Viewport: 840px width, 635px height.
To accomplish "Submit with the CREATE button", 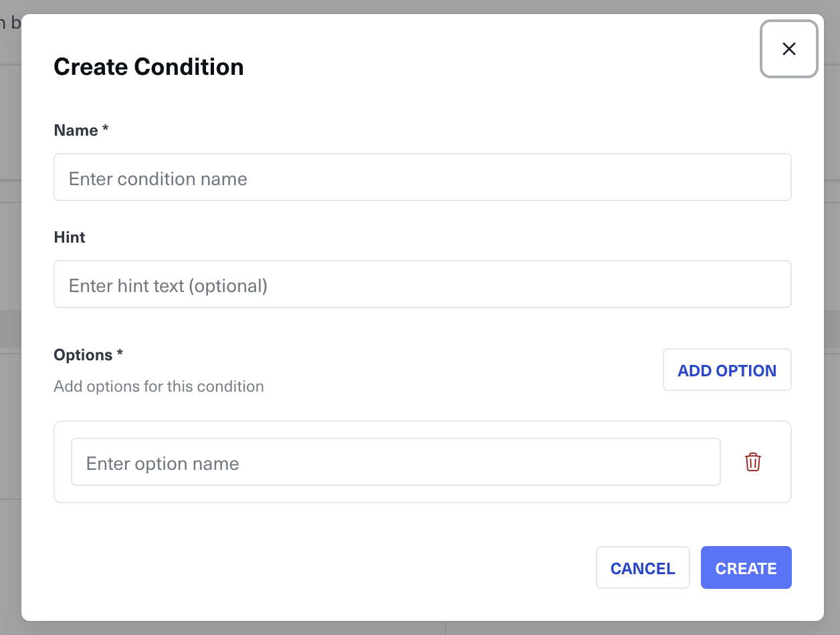I will [x=746, y=568].
